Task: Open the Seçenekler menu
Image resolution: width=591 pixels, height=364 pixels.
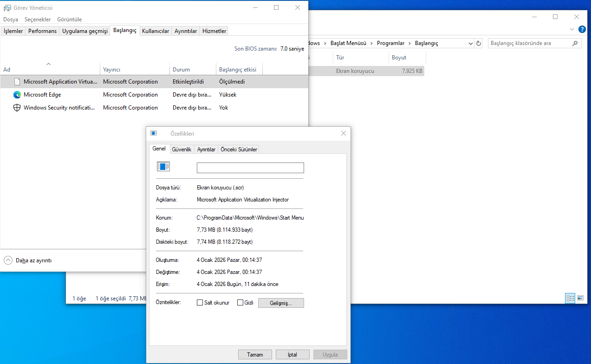Action: (x=38, y=19)
